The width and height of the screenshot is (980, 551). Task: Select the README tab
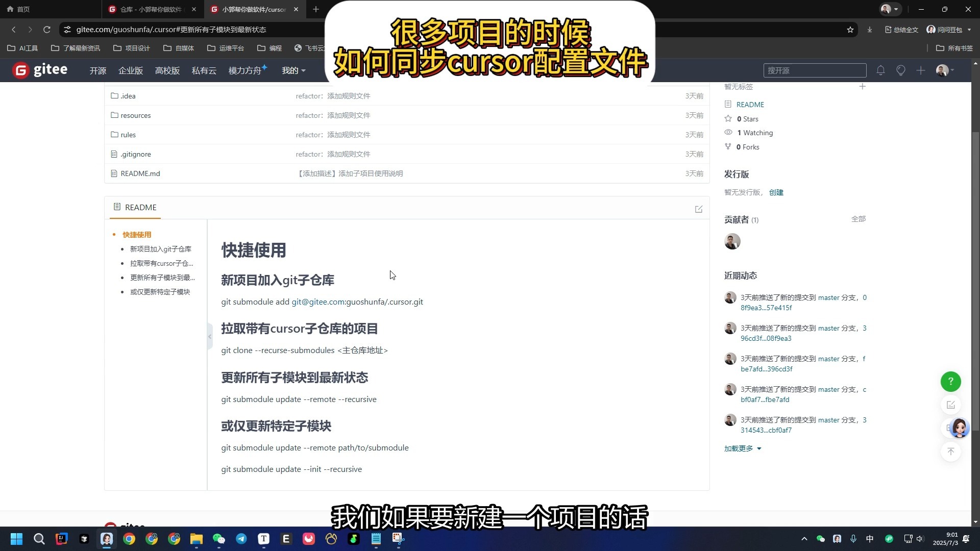point(135,207)
